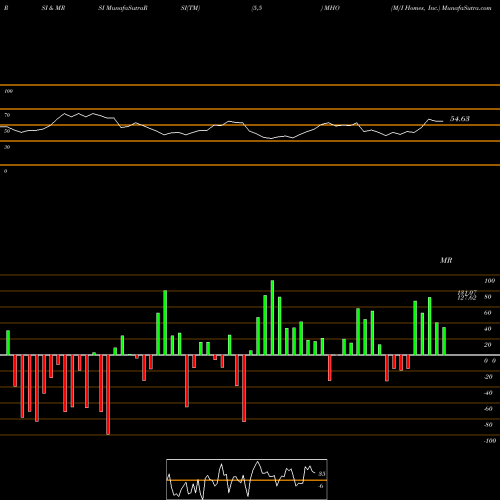Click the MR axis label 40
Viewport: 500px width, 500px height.
[x=488, y=329]
